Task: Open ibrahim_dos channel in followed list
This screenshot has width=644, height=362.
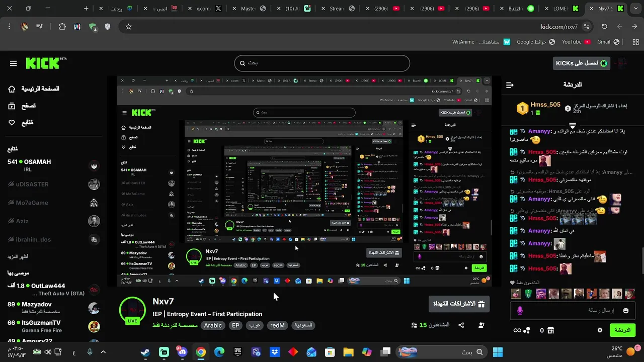Action: pos(53,239)
